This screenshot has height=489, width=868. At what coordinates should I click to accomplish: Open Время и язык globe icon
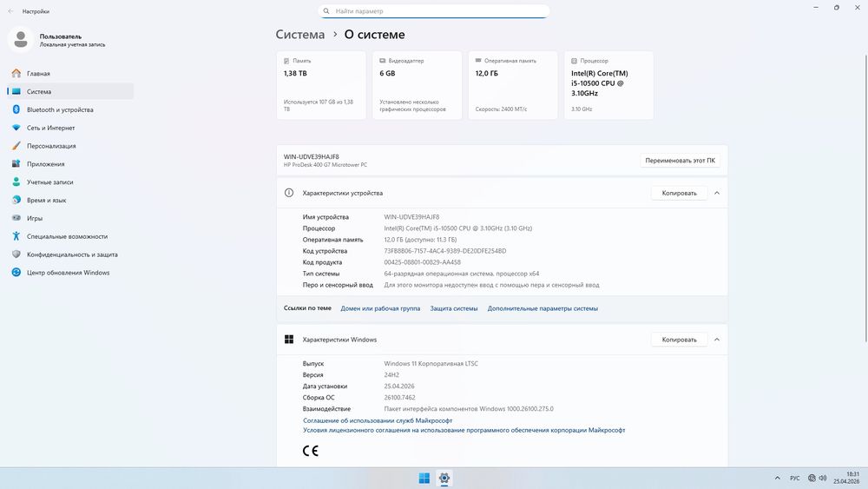pyautogui.click(x=16, y=200)
